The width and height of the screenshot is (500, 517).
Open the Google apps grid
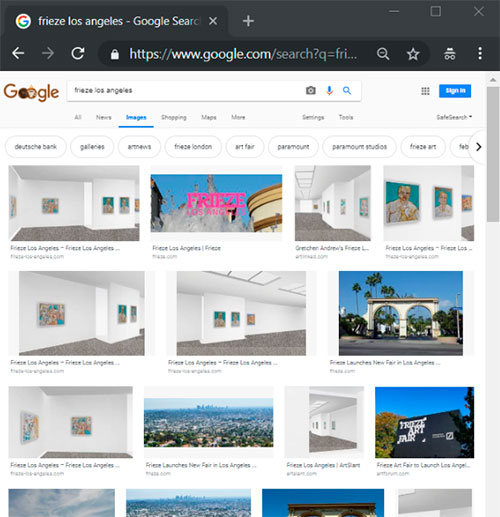425,91
